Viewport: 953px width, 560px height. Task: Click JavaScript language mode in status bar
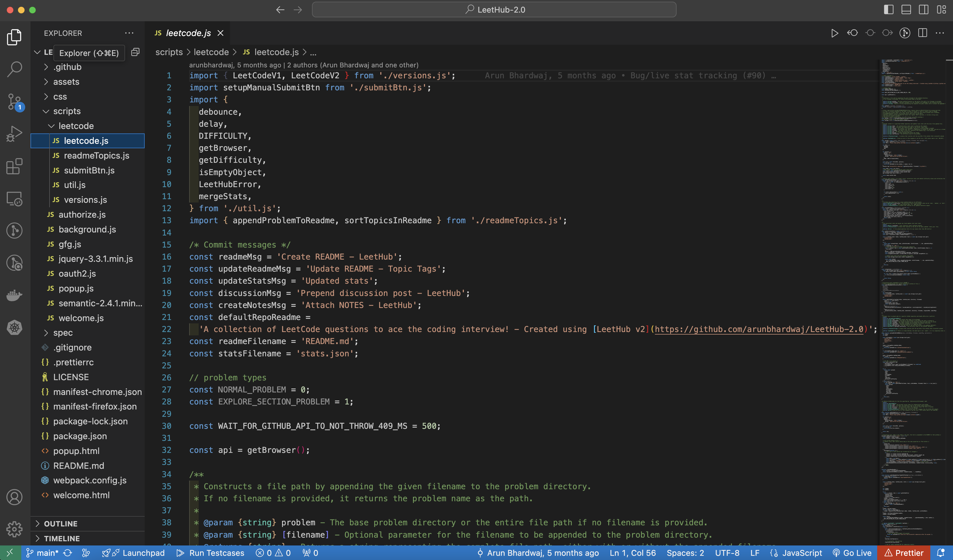click(801, 553)
